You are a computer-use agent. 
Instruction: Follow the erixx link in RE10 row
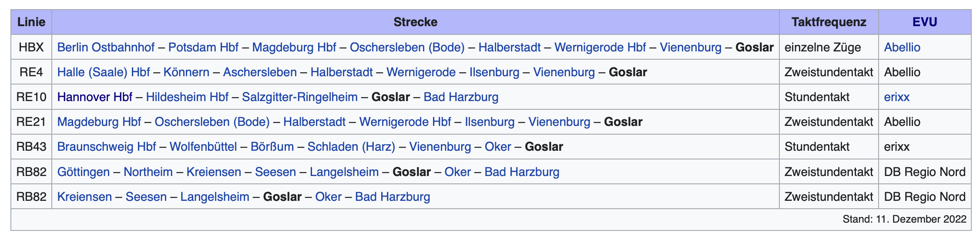coord(896,97)
